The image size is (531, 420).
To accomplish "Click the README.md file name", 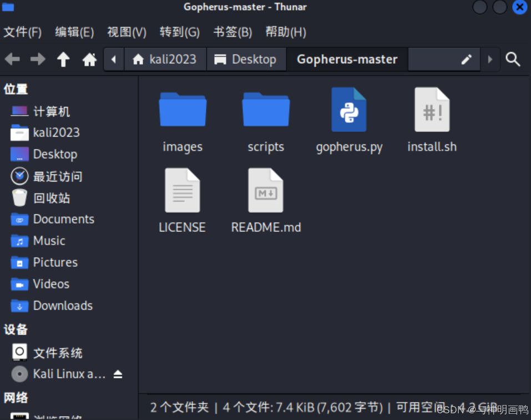I will coord(266,227).
